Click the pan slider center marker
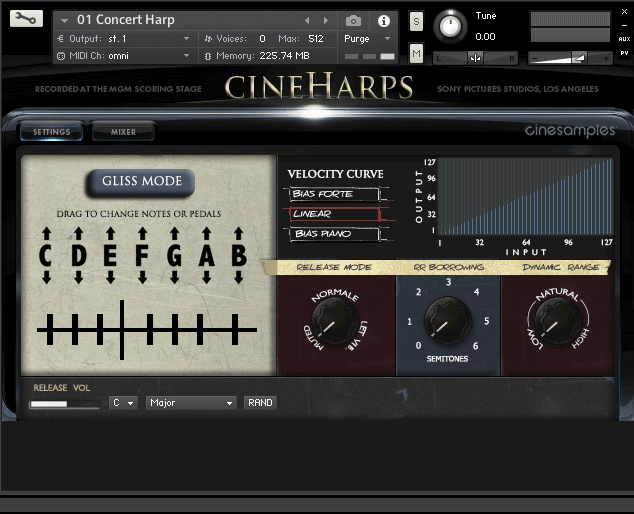Image resolution: width=634 pixels, height=514 pixels. tap(476, 58)
